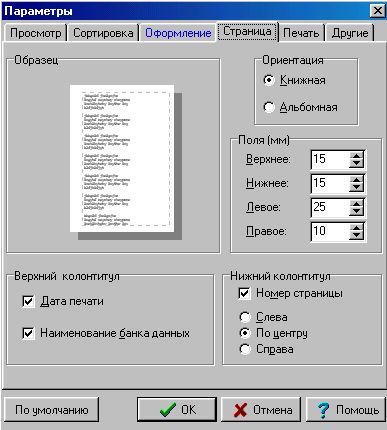Choose По центру page number alignment
The image size is (387, 430).
click(245, 333)
